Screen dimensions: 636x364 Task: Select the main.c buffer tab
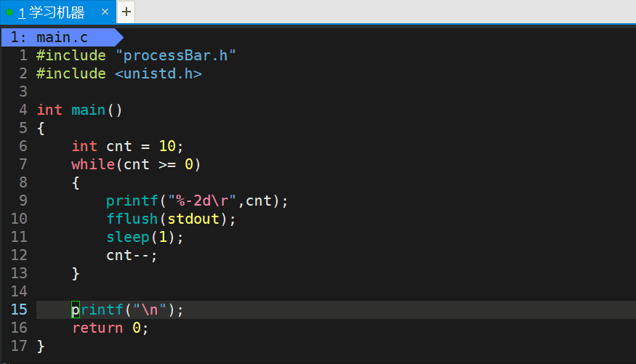click(x=62, y=37)
